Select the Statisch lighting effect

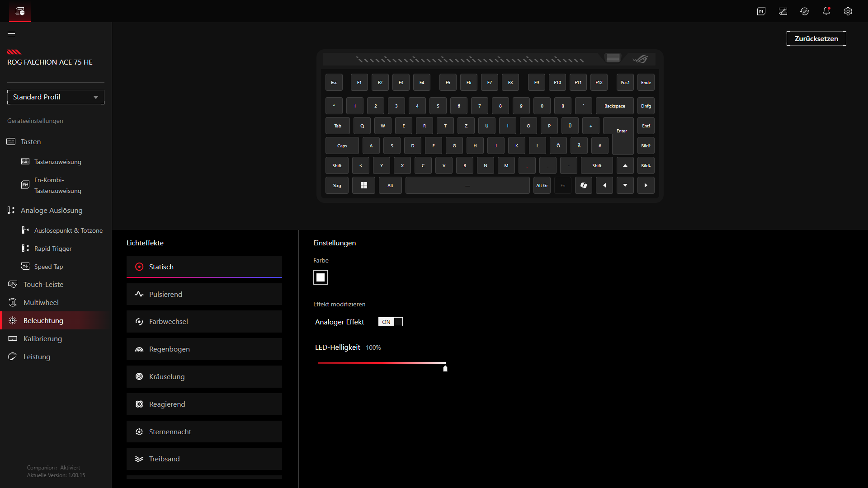204,267
